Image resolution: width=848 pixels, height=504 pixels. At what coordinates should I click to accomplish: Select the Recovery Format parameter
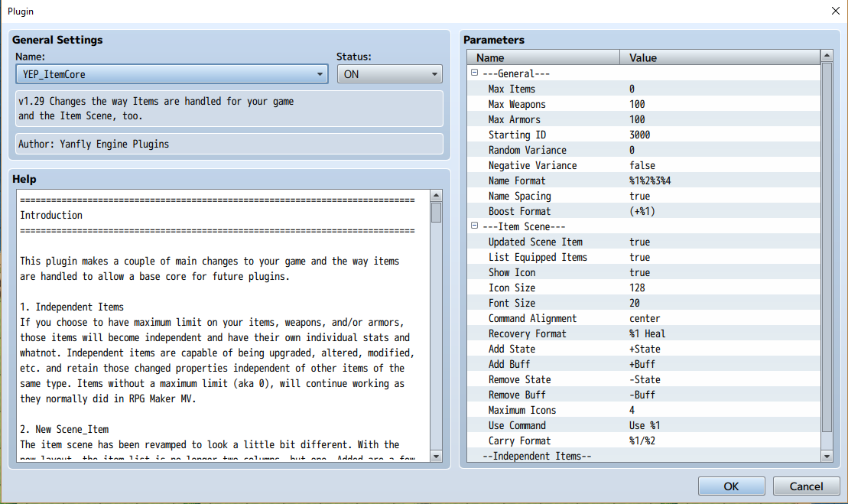(644, 333)
